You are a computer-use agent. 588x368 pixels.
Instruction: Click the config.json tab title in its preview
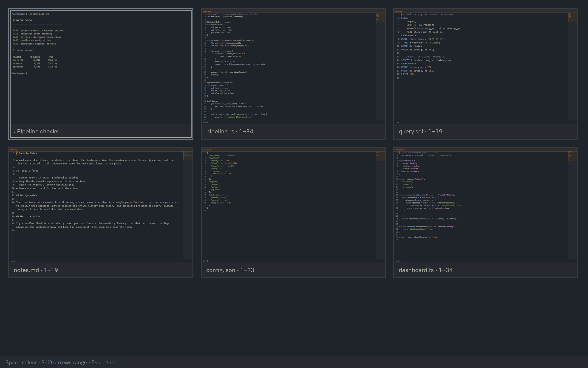click(207, 150)
